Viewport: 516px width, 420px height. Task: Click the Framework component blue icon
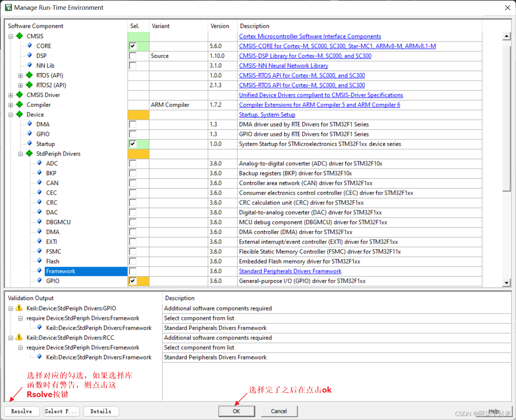39,270
